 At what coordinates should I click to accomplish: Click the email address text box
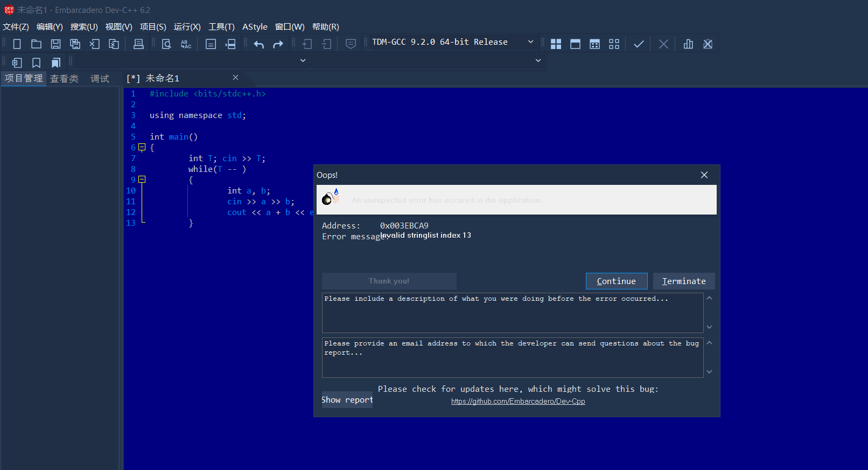click(x=513, y=357)
